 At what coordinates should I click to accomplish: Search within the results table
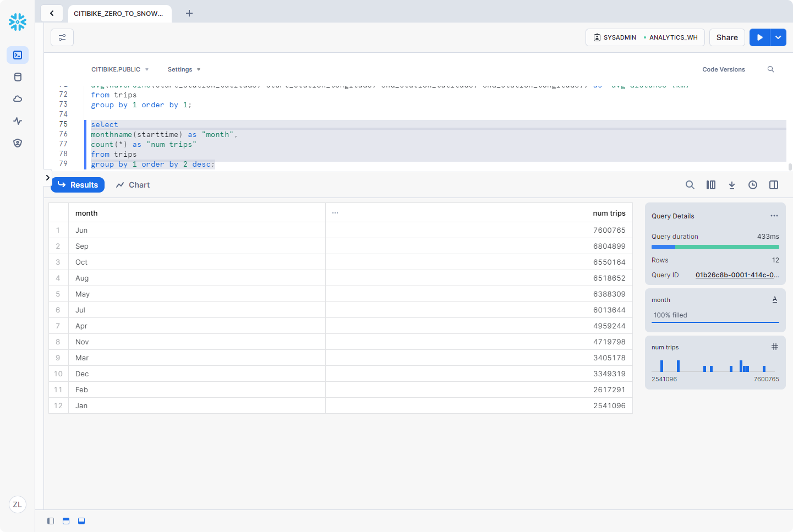coord(690,185)
